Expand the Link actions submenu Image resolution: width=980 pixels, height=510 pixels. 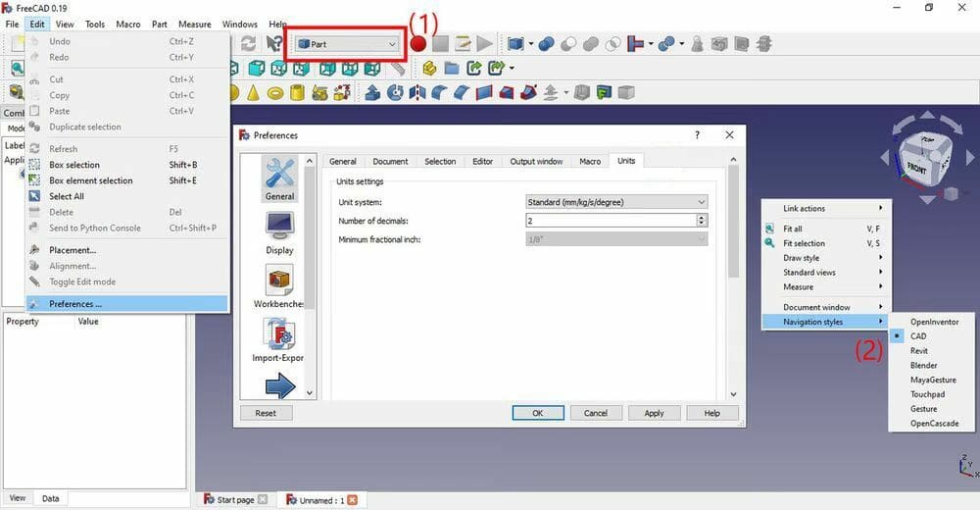(826, 208)
